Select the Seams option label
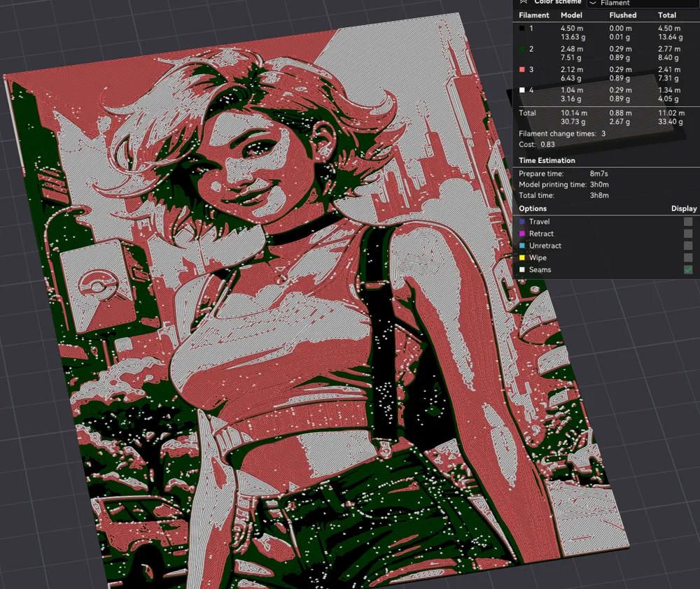 click(x=540, y=269)
